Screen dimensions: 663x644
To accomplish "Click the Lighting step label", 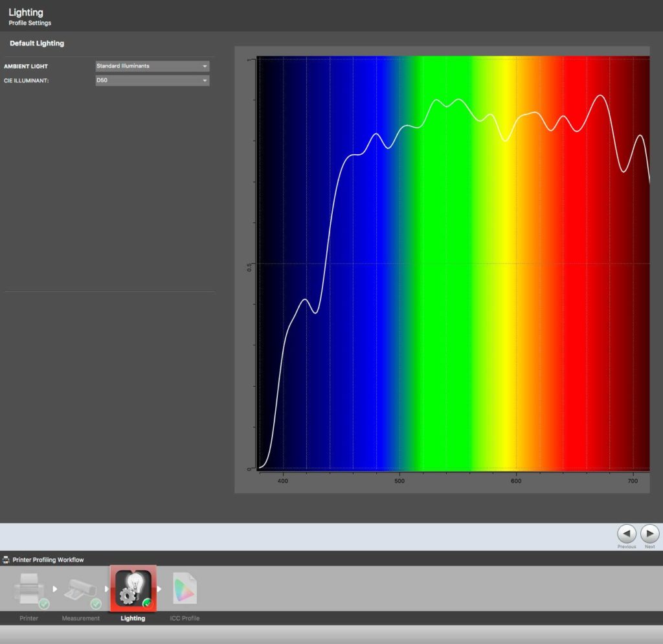I will [x=133, y=618].
